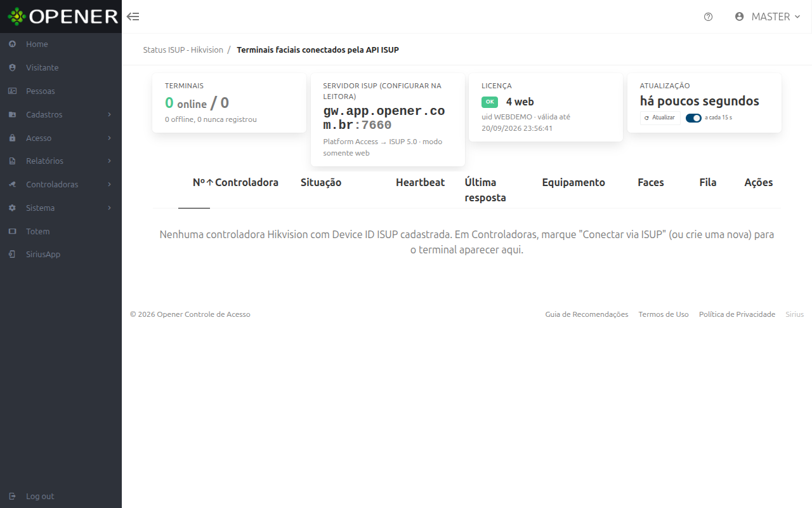Click the MASTER user avatar icon
This screenshot has width=812, height=508.
pyautogui.click(x=739, y=17)
